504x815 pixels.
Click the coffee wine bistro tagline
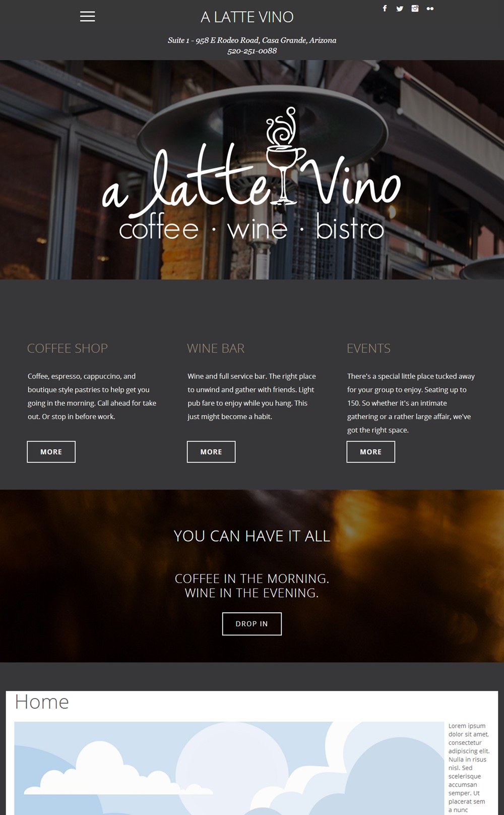coord(251,228)
